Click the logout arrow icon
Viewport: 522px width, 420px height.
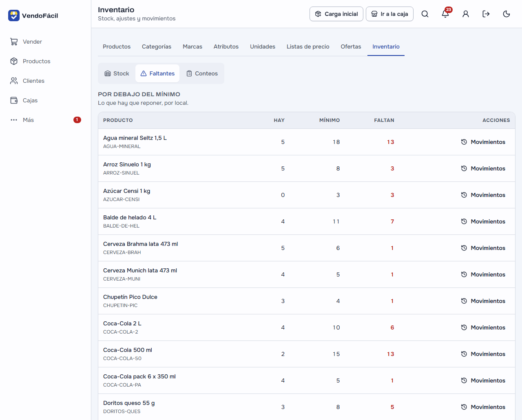(486, 14)
